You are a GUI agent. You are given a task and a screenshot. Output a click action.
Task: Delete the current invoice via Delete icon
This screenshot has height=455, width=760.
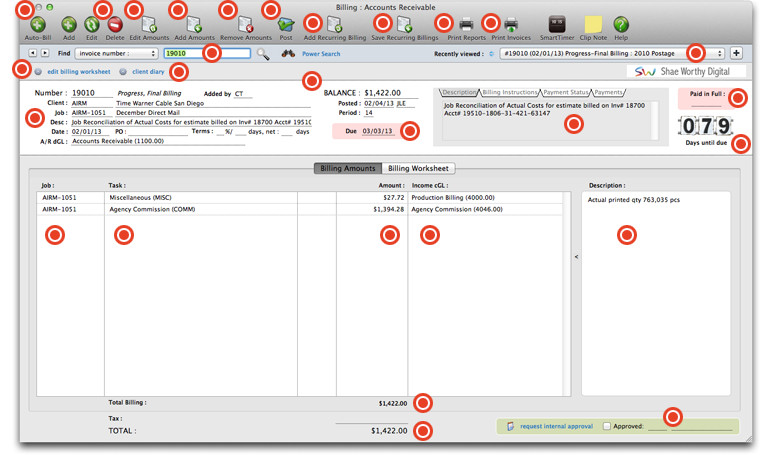[115, 25]
